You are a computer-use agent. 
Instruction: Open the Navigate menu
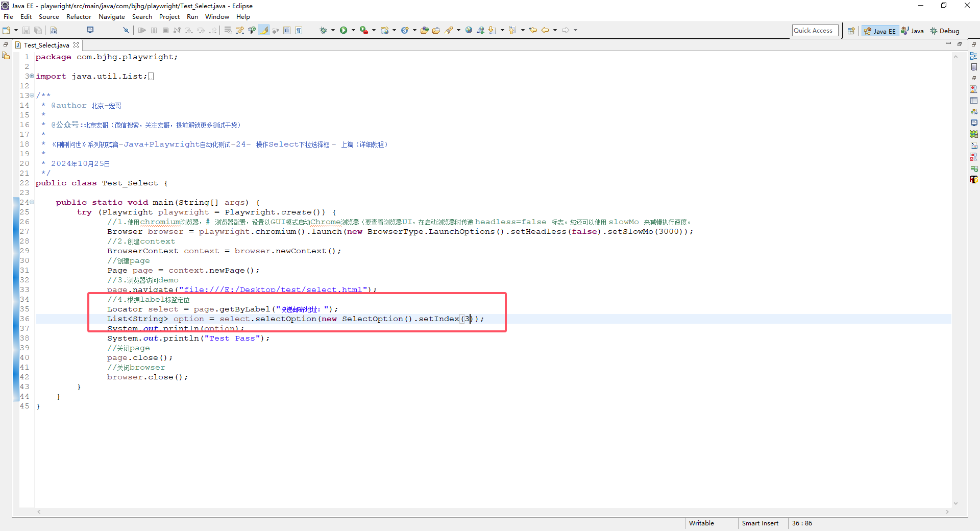click(112, 17)
